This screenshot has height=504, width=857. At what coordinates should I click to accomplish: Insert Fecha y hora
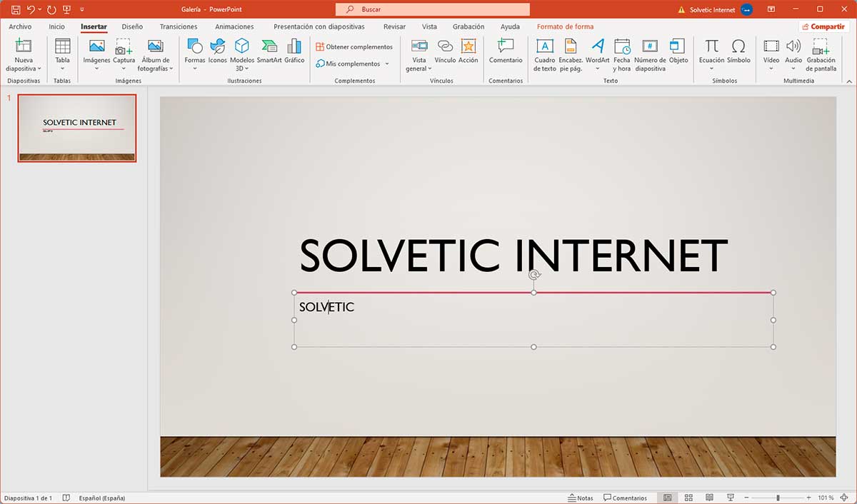point(622,55)
